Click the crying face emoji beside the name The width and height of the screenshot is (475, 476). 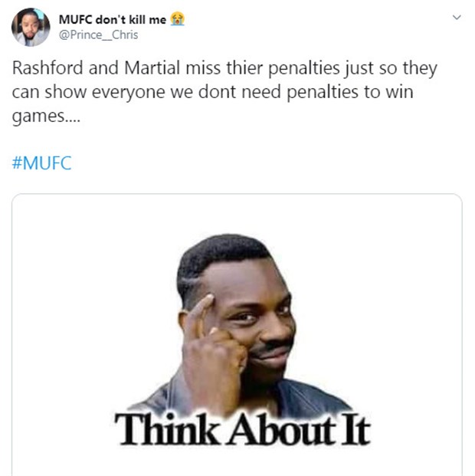177,19
